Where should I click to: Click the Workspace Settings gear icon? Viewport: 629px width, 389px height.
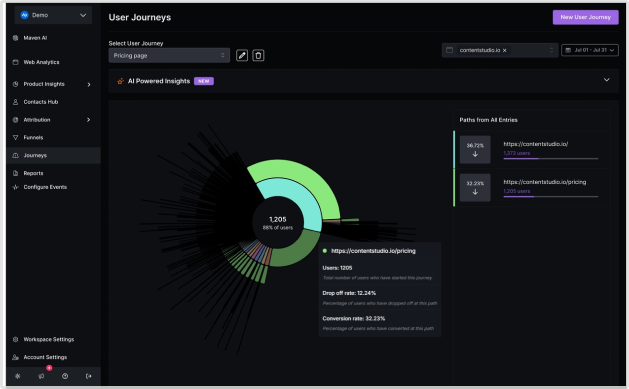pyautogui.click(x=16, y=339)
